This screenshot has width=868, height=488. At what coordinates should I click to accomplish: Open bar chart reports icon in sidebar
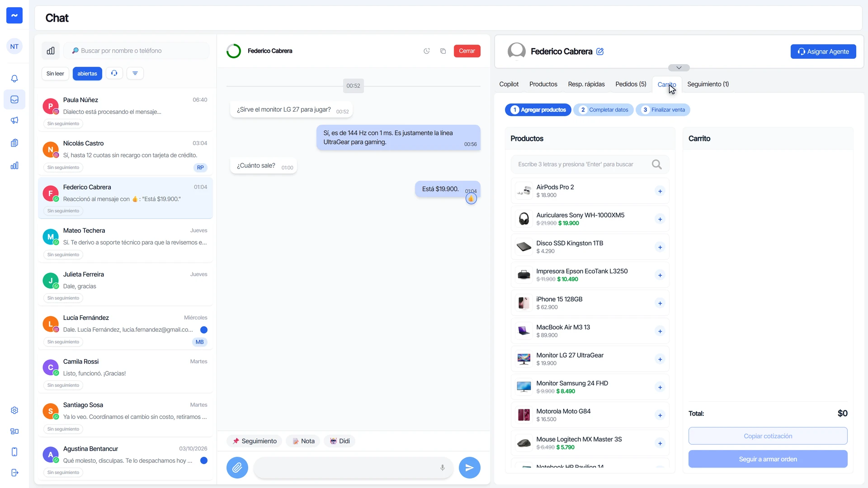tap(14, 165)
